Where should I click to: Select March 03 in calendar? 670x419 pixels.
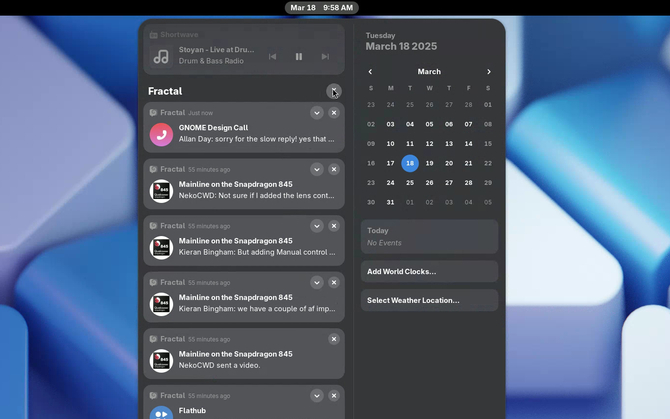pyautogui.click(x=391, y=124)
